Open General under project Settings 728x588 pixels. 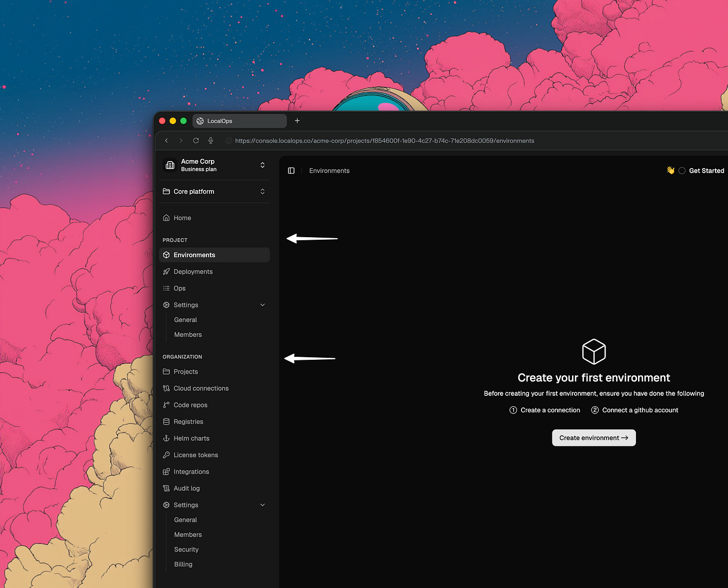pyautogui.click(x=185, y=320)
